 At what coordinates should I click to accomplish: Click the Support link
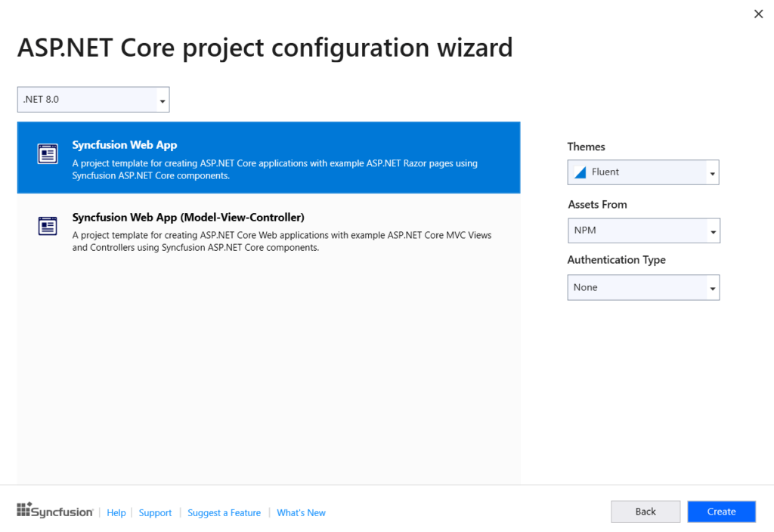(155, 512)
